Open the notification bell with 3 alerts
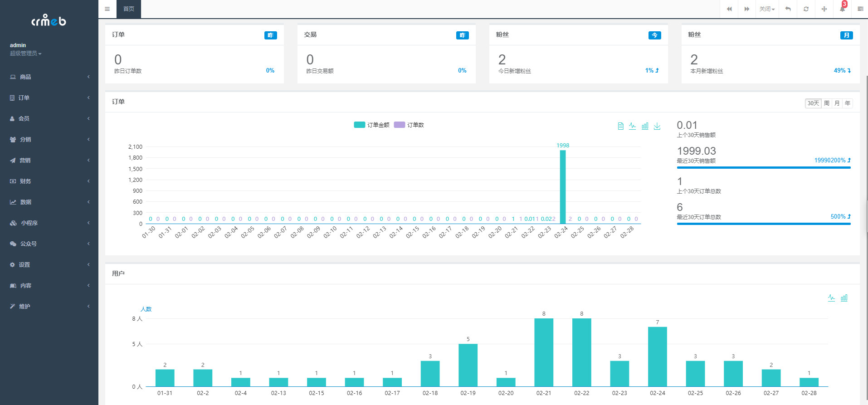Image resolution: width=868 pixels, height=405 pixels. pyautogui.click(x=842, y=9)
